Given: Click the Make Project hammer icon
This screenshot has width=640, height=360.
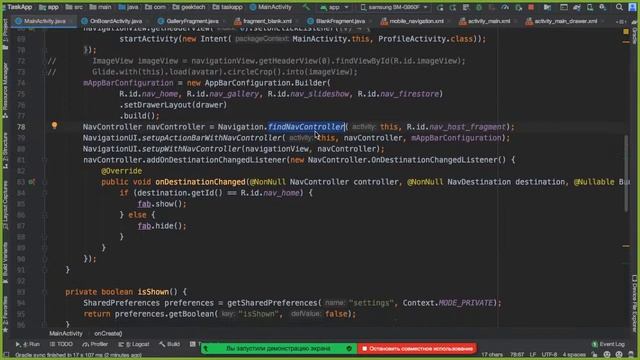Looking at the screenshot, I should [305, 7].
